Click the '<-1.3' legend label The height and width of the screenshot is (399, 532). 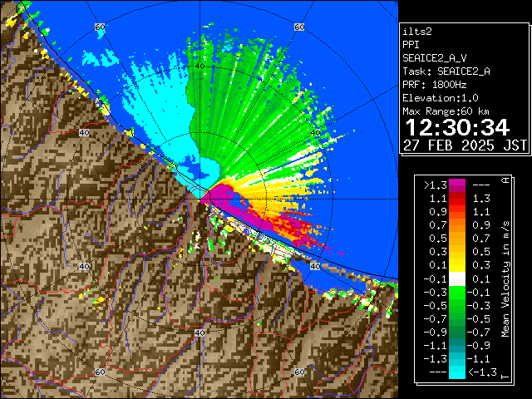482,372
